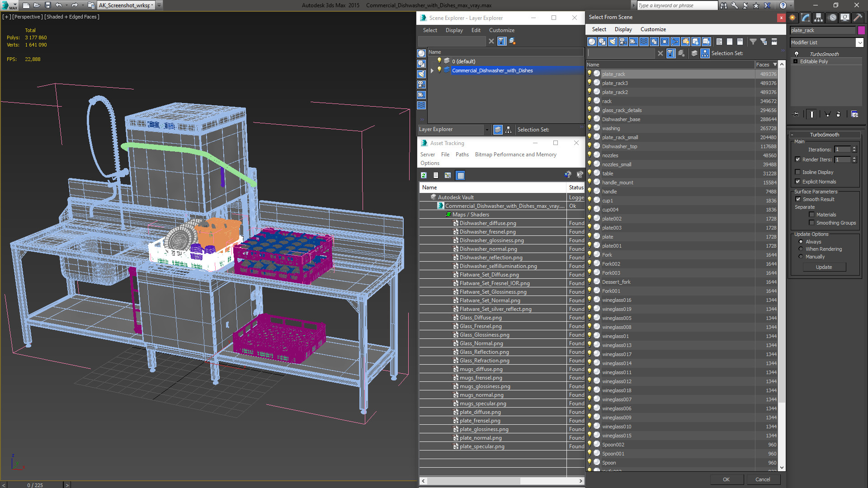
Task: Enable Separate by Smoothing Groups checkbox
Action: click(812, 223)
